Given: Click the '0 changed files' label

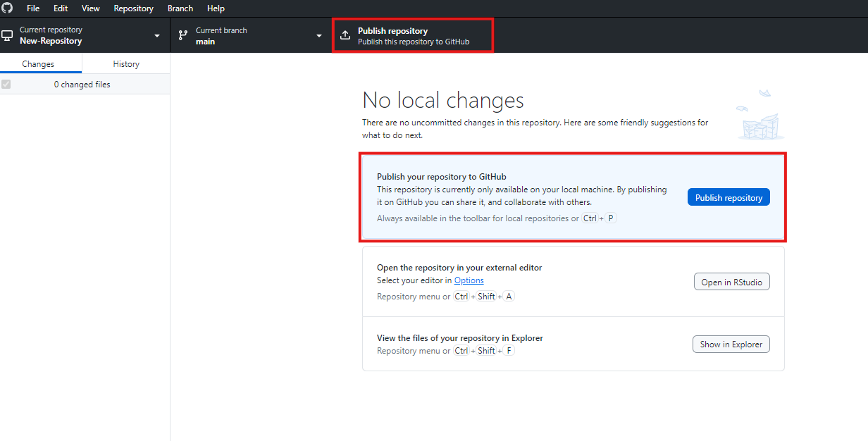Looking at the screenshot, I should tap(82, 85).
